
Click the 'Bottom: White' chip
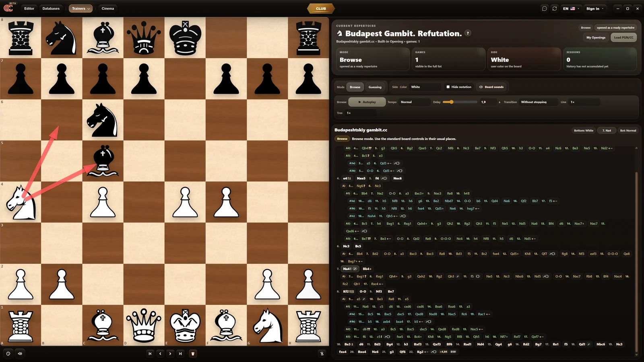584,130
